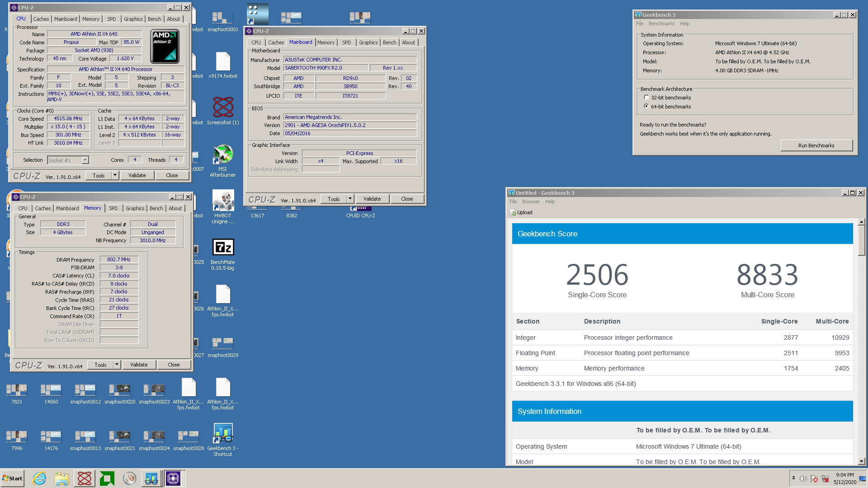Click Validate in the CPU tab window
The height and width of the screenshot is (488, 868).
(x=137, y=175)
